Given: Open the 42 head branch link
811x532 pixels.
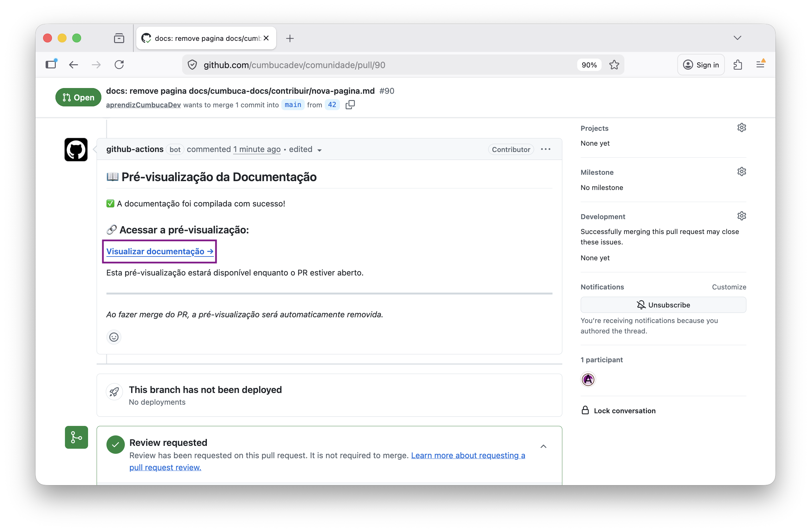Looking at the screenshot, I should coord(332,104).
